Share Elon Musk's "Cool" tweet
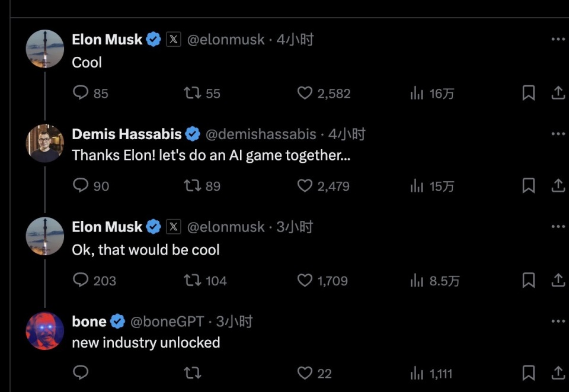 pyautogui.click(x=558, y=93)
